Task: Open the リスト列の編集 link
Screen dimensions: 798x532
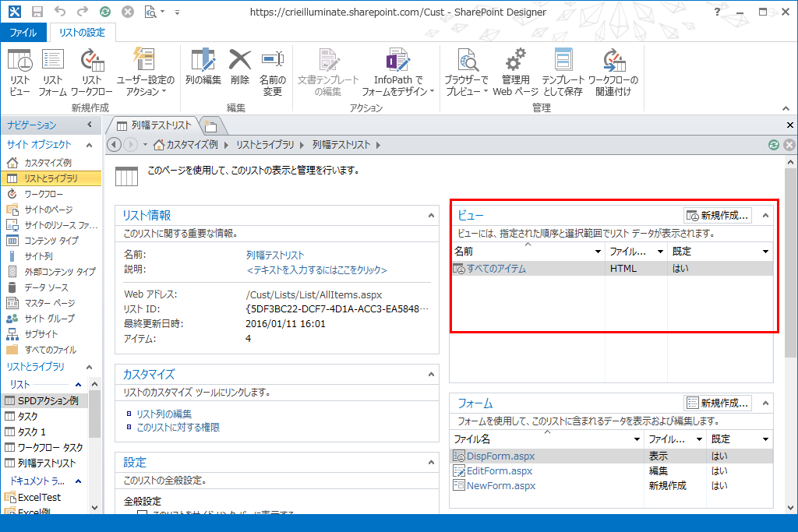Action: tap(164, 414)
